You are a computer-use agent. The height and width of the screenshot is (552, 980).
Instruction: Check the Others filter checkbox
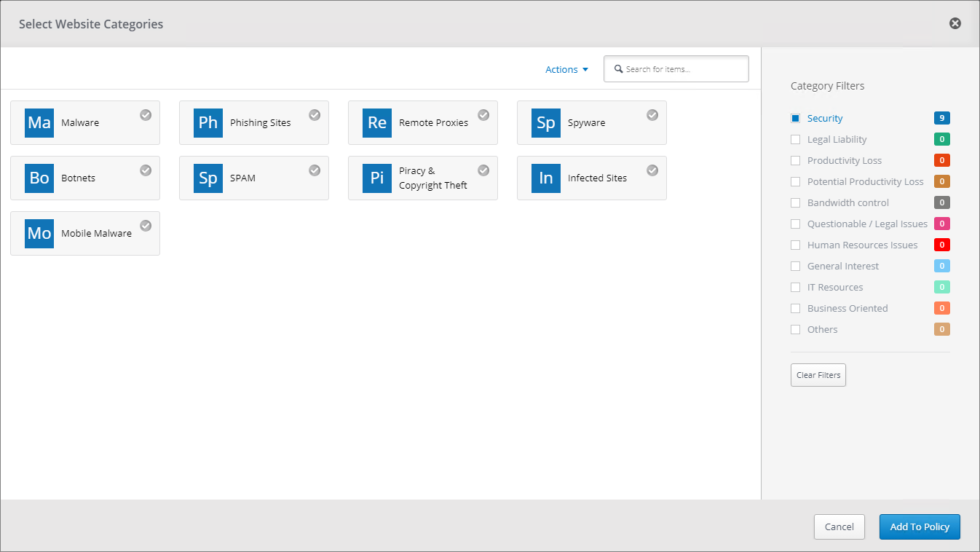click(x=796, y=329)
